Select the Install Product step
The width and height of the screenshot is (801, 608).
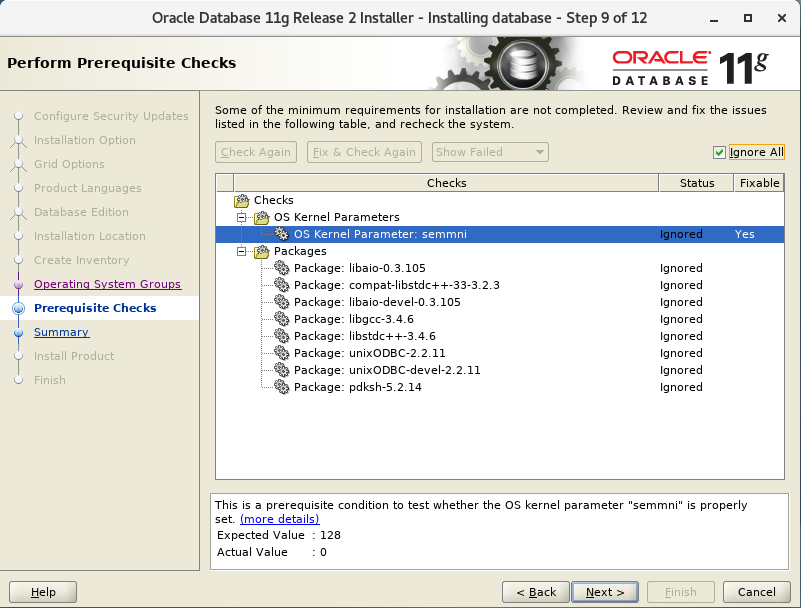[x=74, y=356]
